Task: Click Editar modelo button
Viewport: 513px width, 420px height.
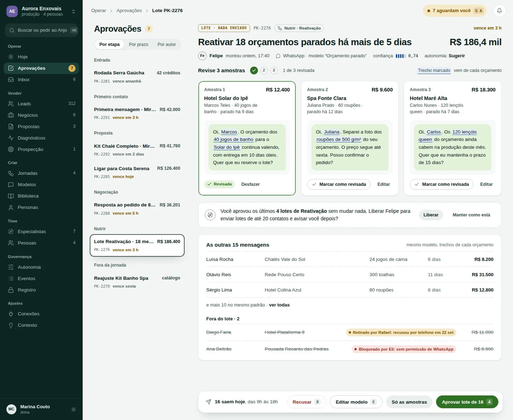Action: (x=356, y=402)
